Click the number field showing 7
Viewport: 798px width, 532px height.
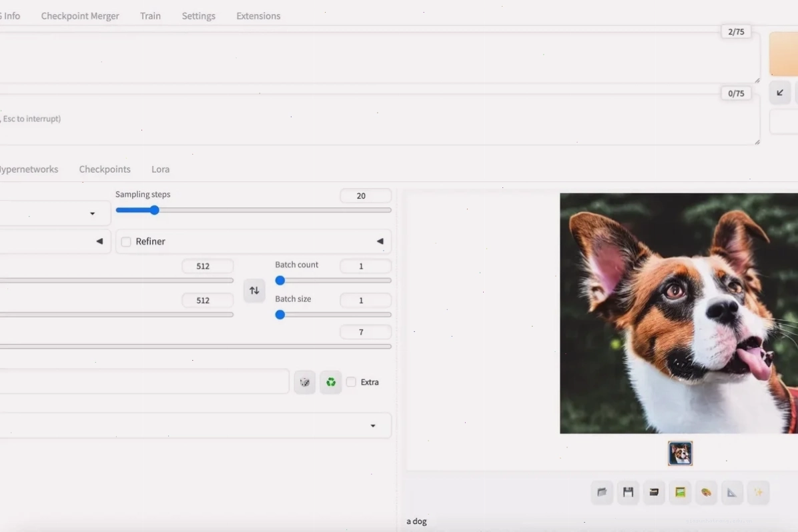(366, 332)
